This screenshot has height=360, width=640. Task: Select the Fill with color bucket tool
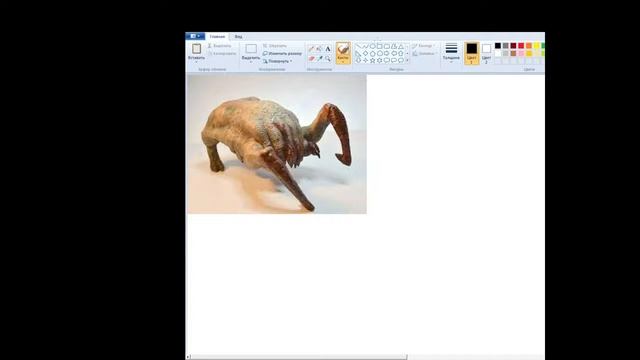point(319,49)
